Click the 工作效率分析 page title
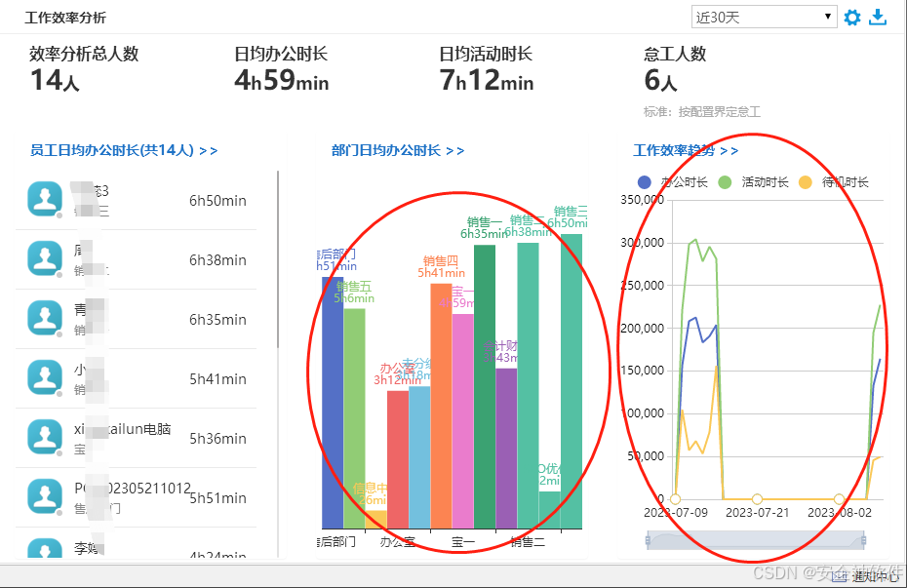Viewport: 907px width, 588px height. 65,18
